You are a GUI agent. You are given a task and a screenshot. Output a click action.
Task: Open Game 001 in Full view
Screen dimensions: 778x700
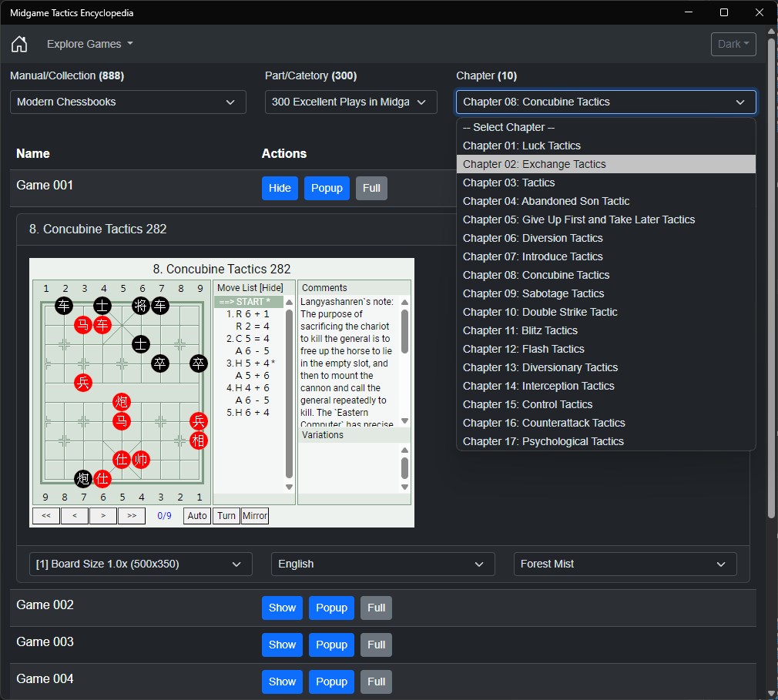pyautogui.click(x=371, y=189)
